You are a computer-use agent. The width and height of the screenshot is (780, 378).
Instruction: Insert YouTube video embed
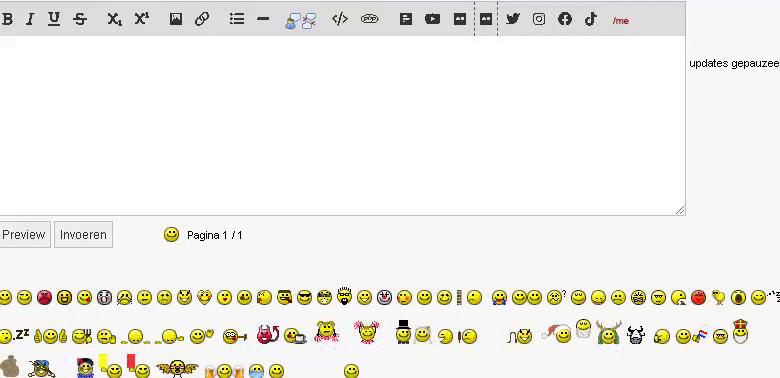432,19
